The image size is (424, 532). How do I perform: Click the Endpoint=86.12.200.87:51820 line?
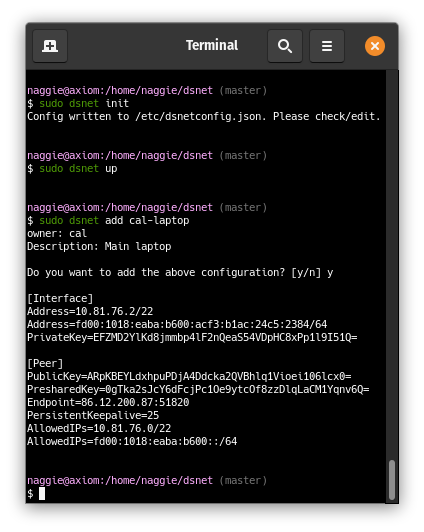[108, 402]
